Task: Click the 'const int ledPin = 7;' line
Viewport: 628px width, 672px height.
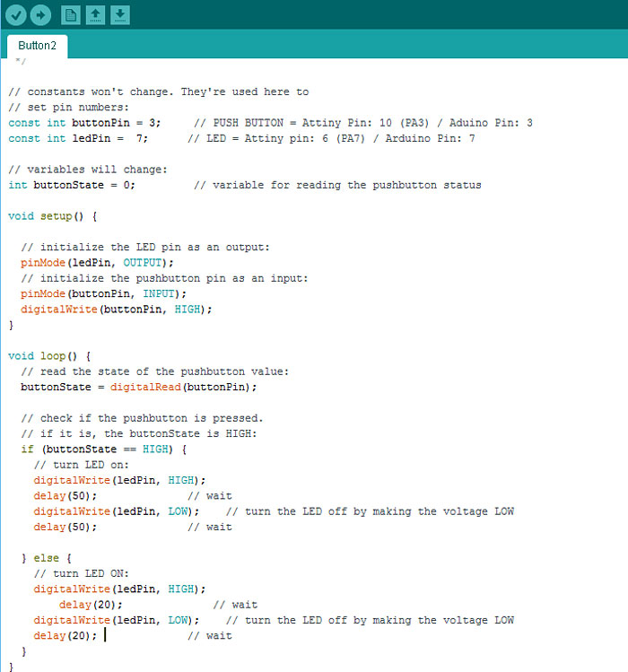Action: pos(78,138)
